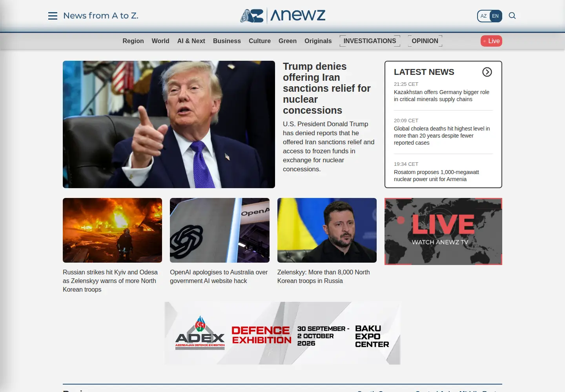
Task: Open the Green section
Action: (288, 41)
